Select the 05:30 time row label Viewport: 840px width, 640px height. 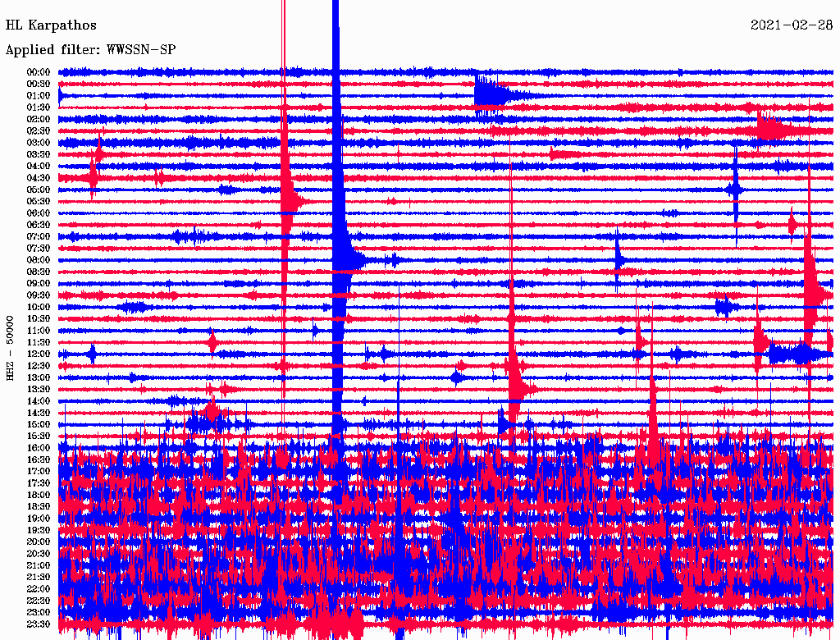(39, 201)
